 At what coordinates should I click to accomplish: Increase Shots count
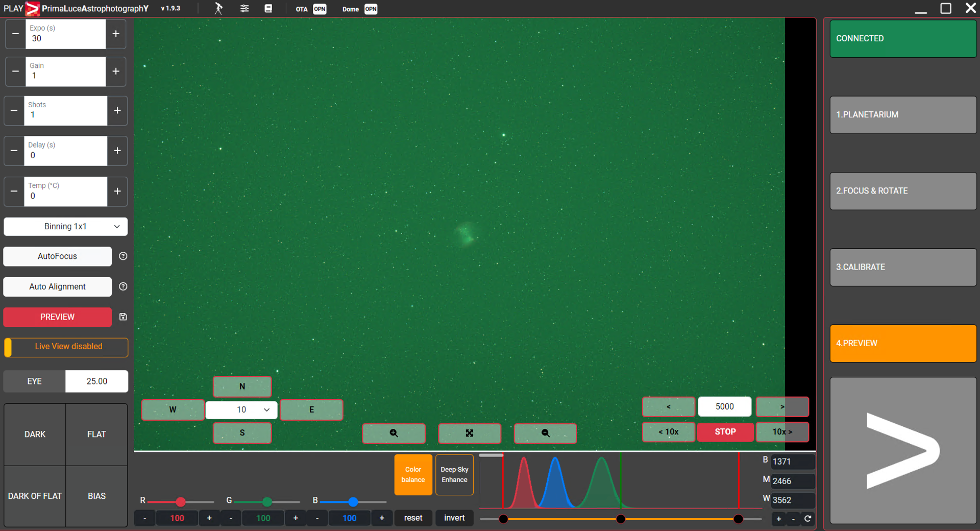click(117, 110)
